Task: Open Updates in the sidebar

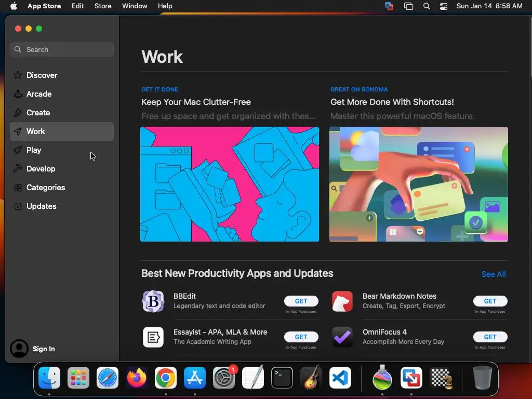Action: (61, 206)
